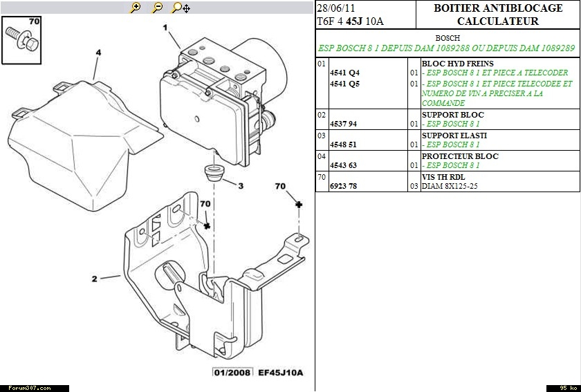Click callout number 4 above protector cover
581x392 pixels.
point(98,52)
